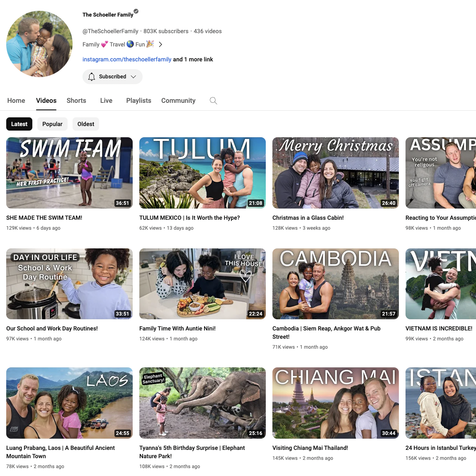The height and width of the screenshot is (476, 476).
Task: Select the Popular filter chip
Action: [52, 124]
